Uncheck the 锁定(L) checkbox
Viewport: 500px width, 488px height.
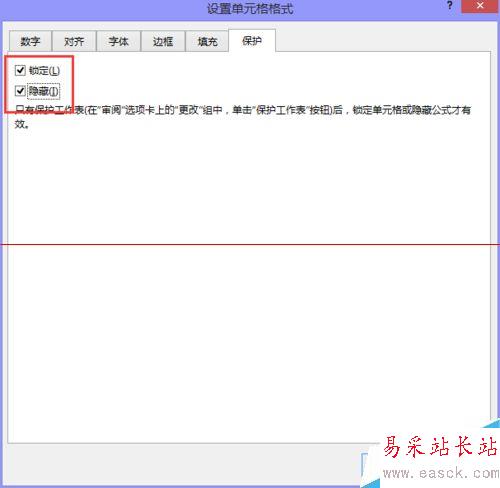click(x=20, y=70)
